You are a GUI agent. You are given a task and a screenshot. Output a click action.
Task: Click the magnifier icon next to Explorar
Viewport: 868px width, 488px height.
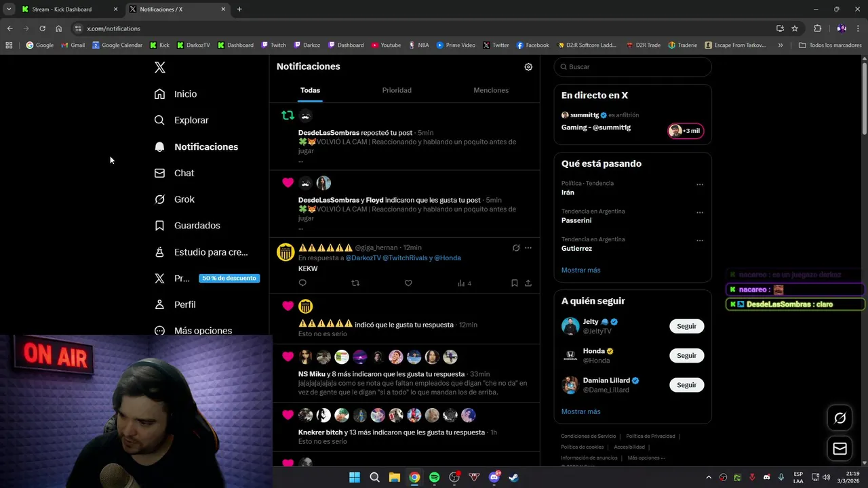[159, 120]
